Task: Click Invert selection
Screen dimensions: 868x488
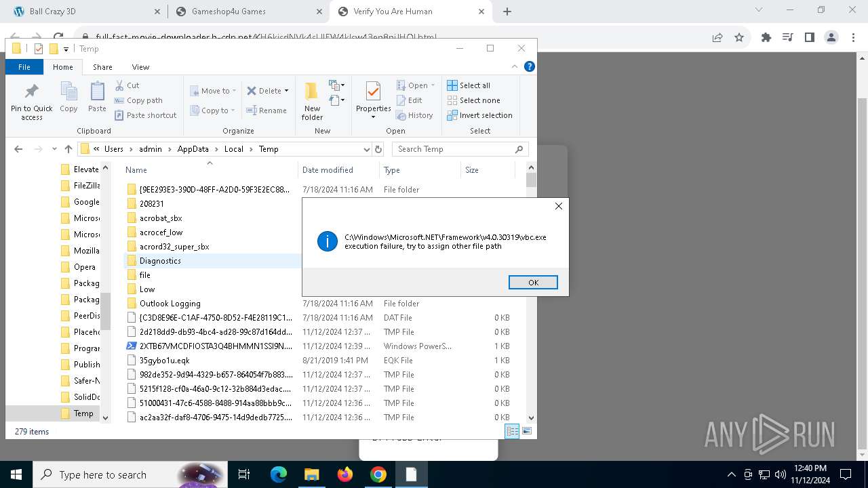Action: pyautogui.click(x=479, y=115)
